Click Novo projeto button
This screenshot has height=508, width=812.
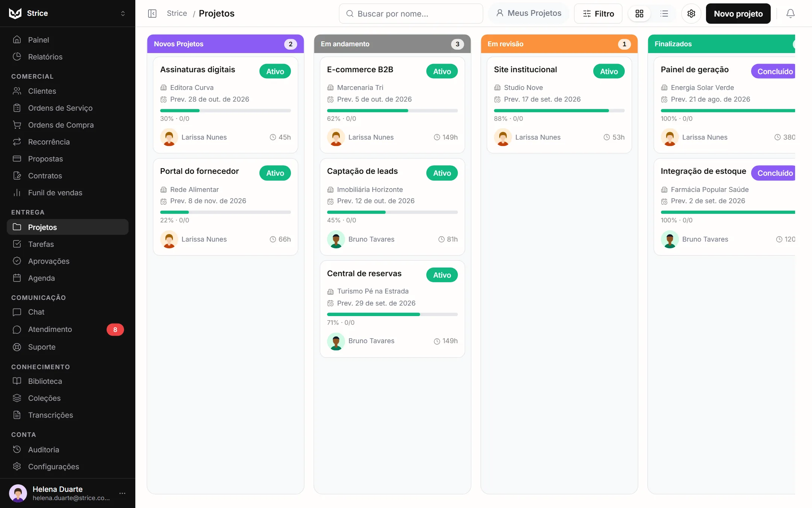[738, 14]
